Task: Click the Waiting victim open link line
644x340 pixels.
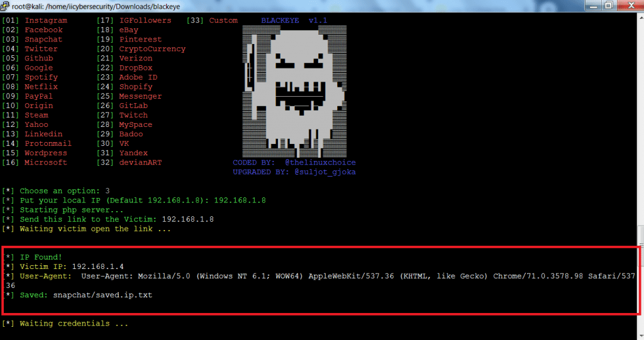Action: tap(86, 228)
